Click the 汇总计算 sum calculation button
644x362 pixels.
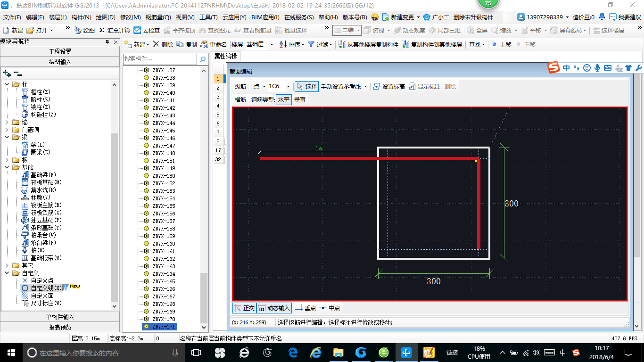point(115,30)
